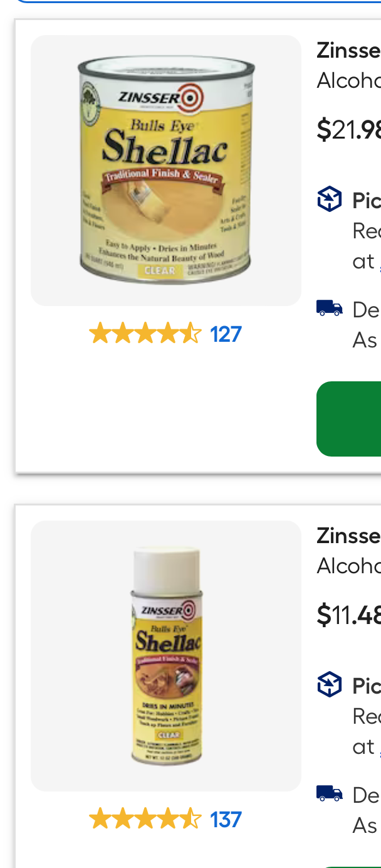The height and width of the screenshot is (868, 381).
Task: Click the star rating under the spray can
Action: 145,820
